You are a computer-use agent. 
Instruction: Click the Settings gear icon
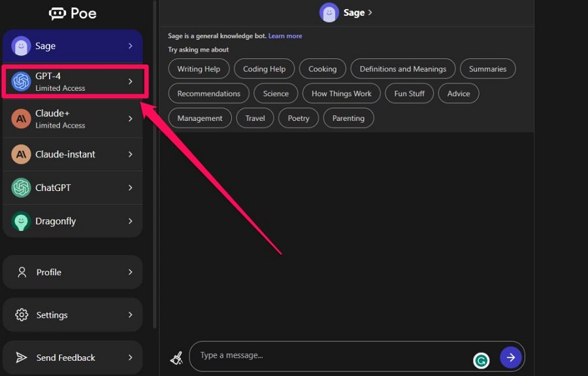[x=22, y=315]
